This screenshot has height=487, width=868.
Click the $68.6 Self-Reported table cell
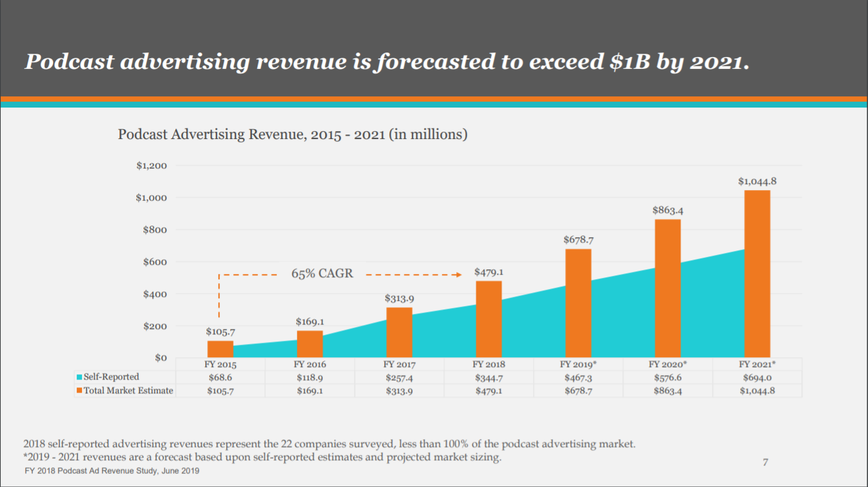coord(220,378)
